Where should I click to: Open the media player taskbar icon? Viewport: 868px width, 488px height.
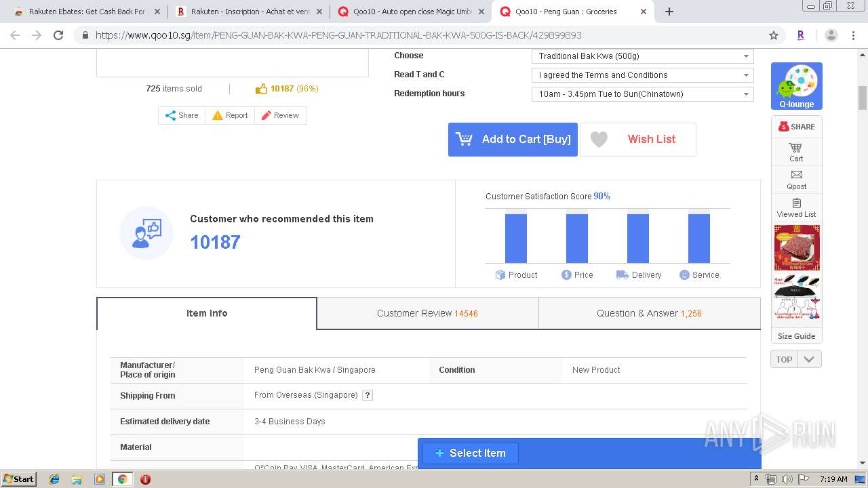coord(100,479)
